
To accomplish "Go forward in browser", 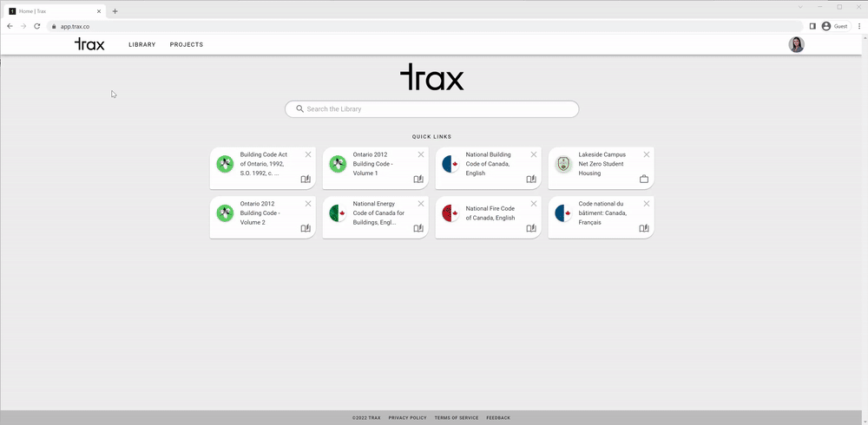I will 23,26.
